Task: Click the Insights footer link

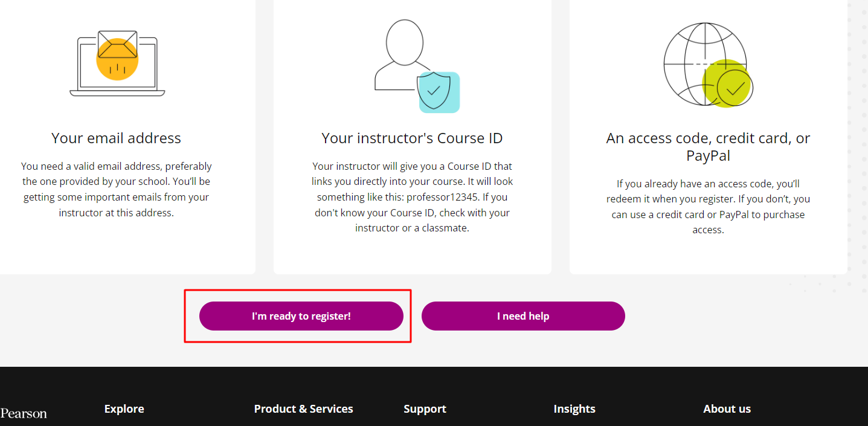Action: coord(574,408)
